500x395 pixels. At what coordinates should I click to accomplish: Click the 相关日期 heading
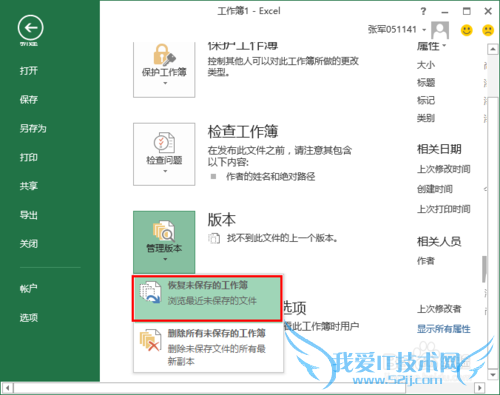(439, 149)
